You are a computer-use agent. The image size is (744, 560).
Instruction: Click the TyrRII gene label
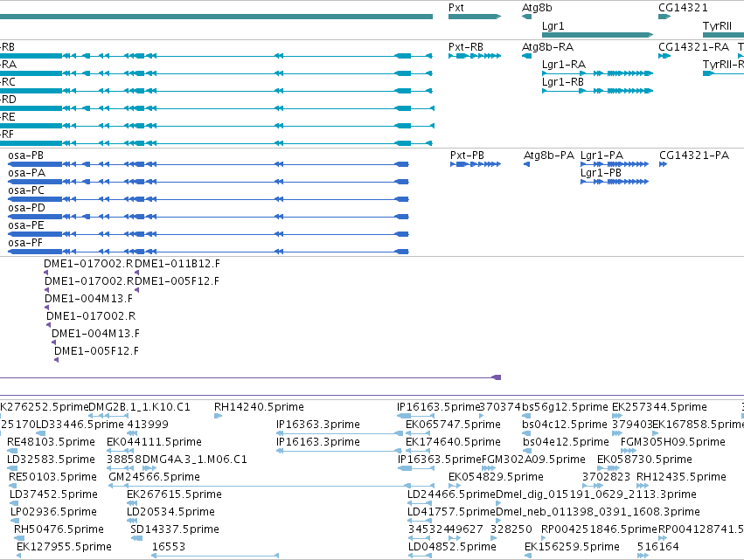click(717, 25)
